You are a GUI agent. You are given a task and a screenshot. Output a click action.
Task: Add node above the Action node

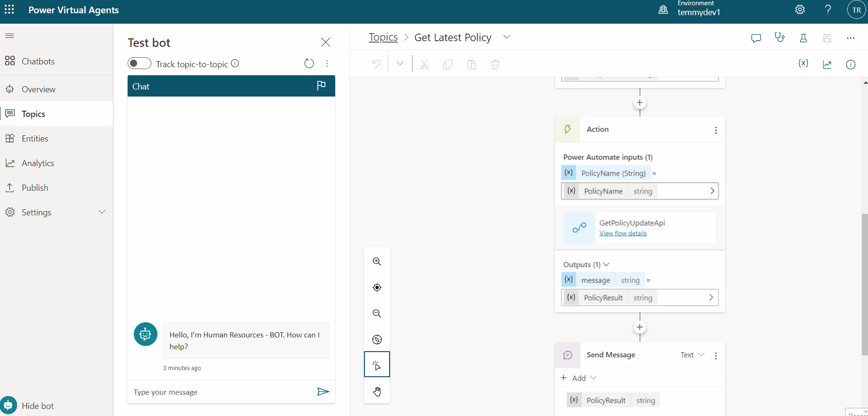coord(640,103)
